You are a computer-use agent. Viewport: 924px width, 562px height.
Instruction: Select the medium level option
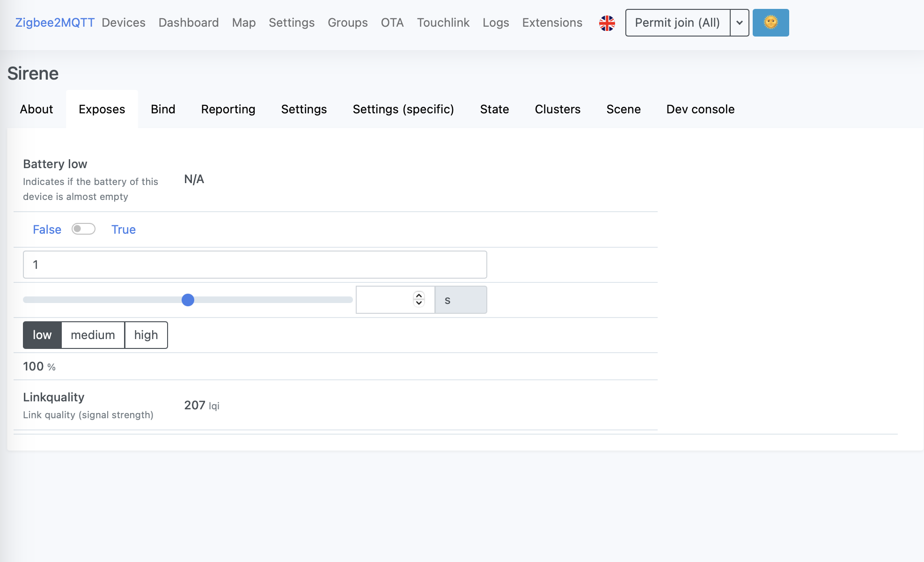(93, 335)
